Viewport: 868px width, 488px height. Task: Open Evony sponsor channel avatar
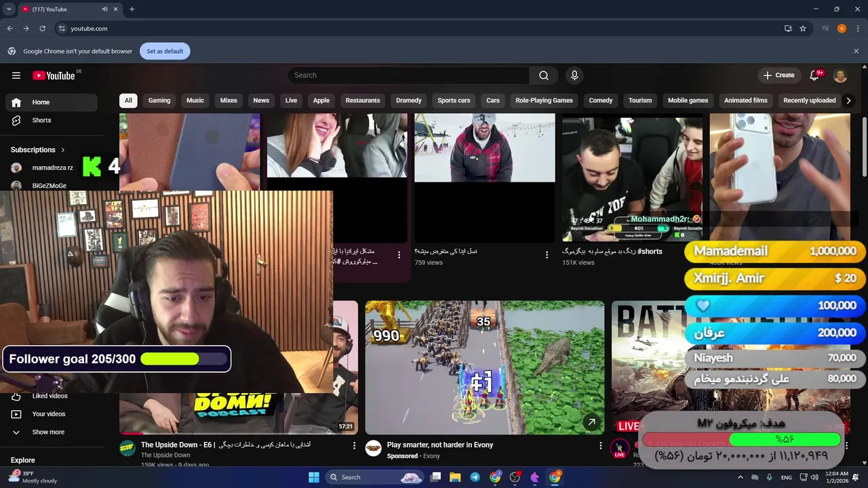tap(374, 448)
